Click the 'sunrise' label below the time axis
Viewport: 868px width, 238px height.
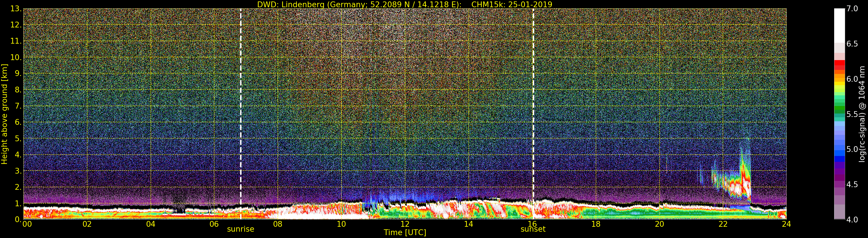point(241,229)
